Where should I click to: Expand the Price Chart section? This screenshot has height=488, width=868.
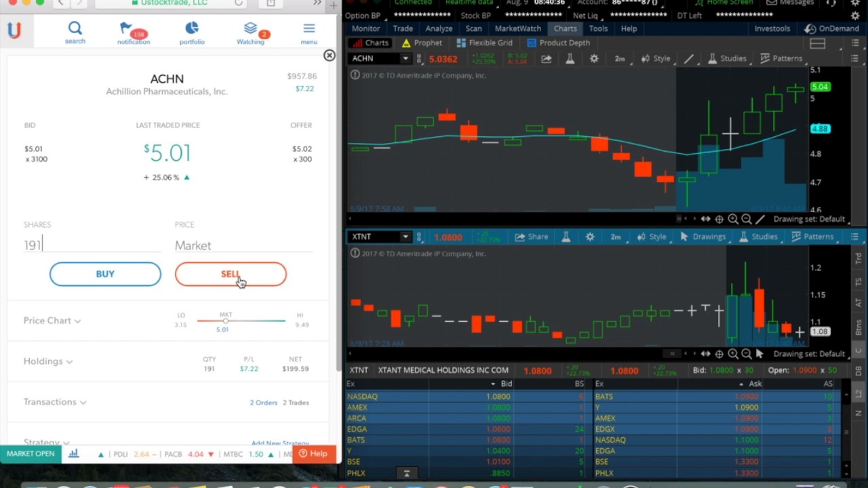[x=52, y=321]
